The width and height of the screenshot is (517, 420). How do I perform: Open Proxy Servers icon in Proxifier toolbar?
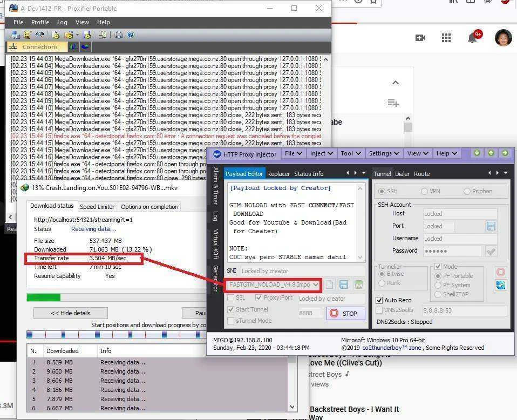(x=15, y=35)
